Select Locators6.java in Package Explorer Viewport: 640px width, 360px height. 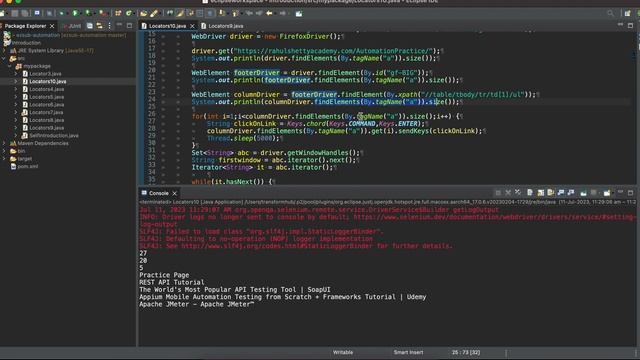point(47,104)
